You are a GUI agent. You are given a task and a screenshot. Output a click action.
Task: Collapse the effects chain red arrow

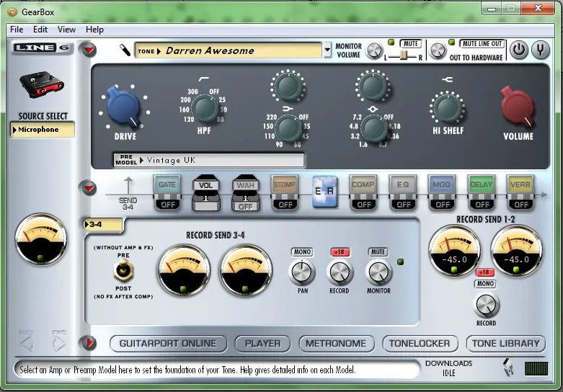coord(89,188)
